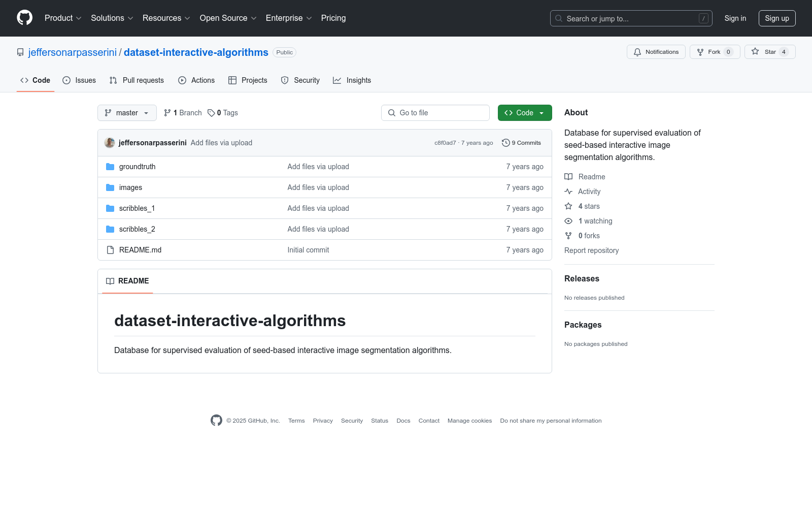Expand the Solutions menu
The height and width of the screenshot is (508, 812).
tap(112, 18)
